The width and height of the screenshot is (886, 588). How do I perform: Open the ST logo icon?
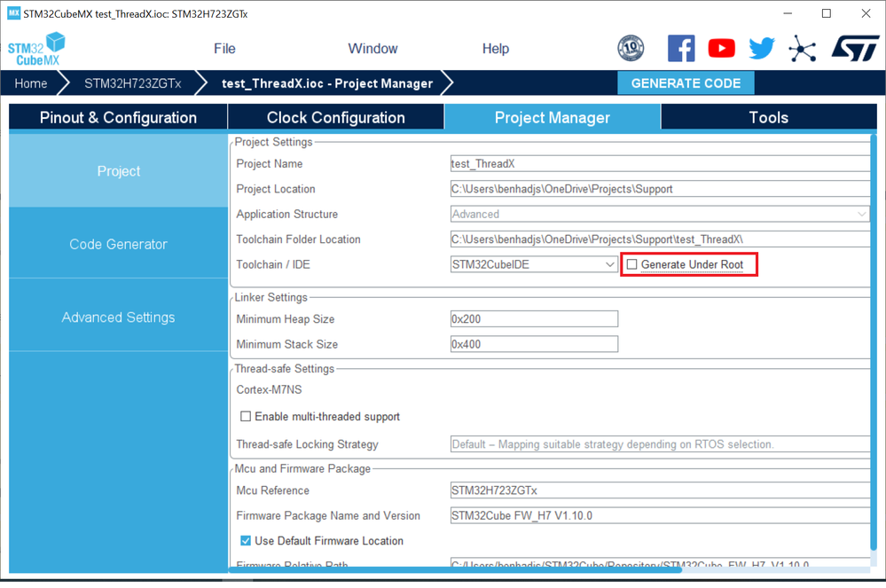click(856, 48)
